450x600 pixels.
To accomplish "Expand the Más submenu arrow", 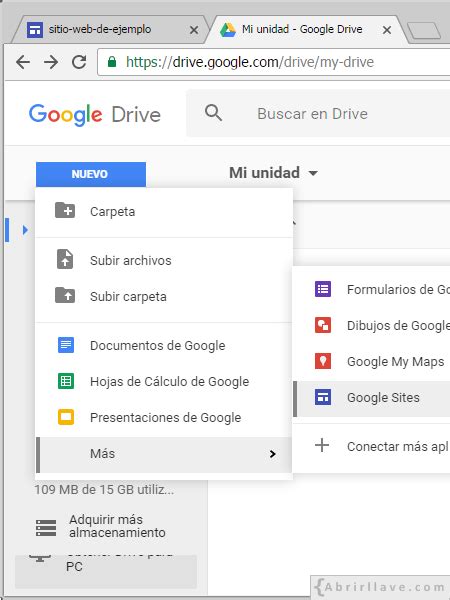I will tap(272, 454).
